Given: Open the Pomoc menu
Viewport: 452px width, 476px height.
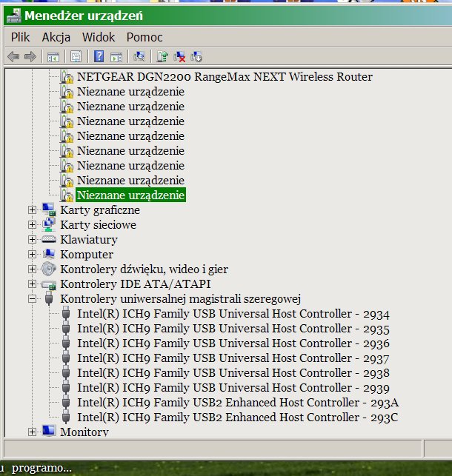Looking at the screenshot, I should coord(144,37).
